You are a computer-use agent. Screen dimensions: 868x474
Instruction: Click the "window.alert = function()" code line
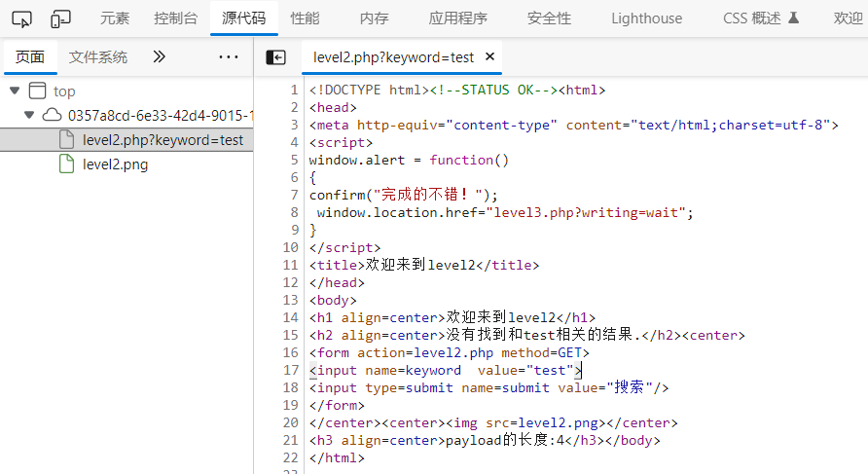[x=409, y=160]
